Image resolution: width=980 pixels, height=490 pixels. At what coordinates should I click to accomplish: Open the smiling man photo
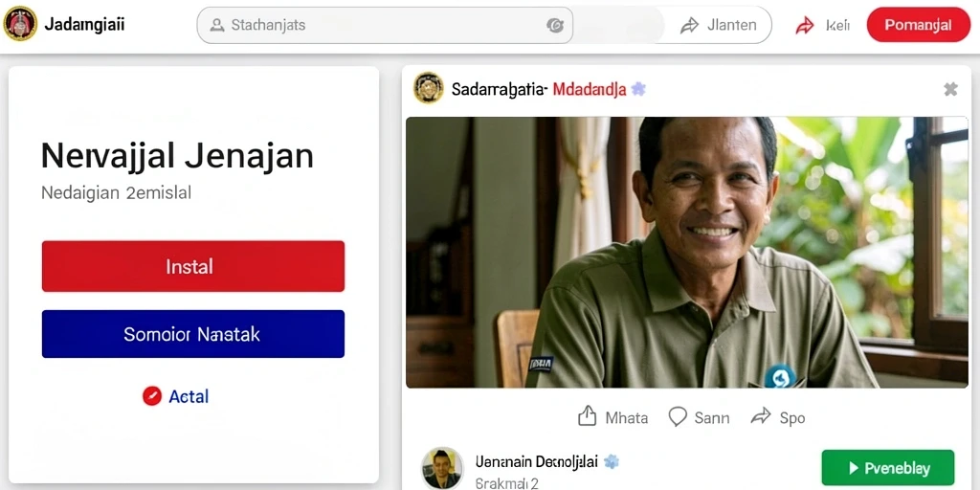[687, 252]
